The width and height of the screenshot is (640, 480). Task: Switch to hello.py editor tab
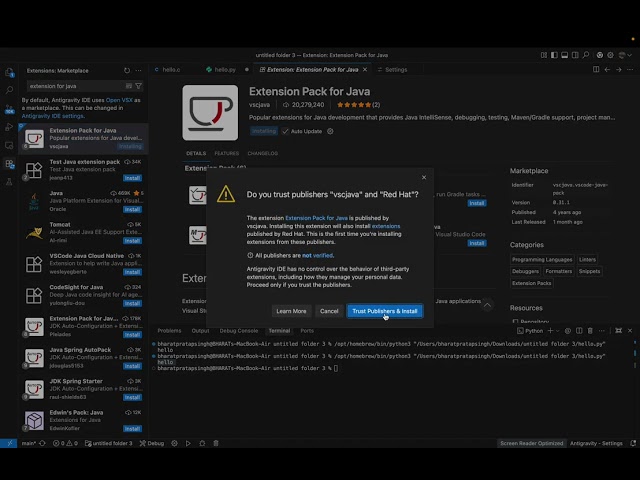[x=225, y=70]
